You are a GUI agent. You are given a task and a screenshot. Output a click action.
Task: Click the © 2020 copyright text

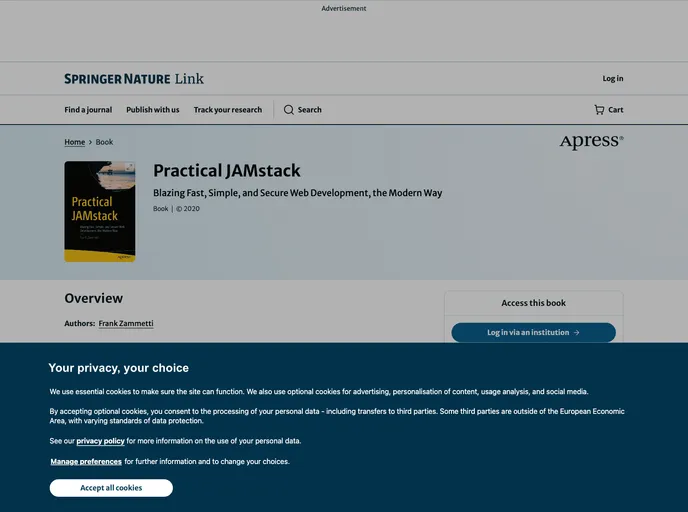pyautogui.click(x=188, y=209)
